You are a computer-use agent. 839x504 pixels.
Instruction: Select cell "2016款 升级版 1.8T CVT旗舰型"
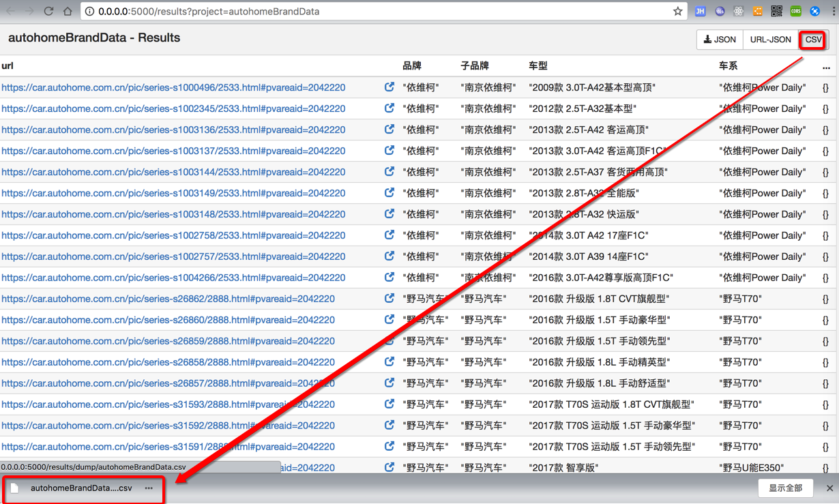click(x=599, y=299)
